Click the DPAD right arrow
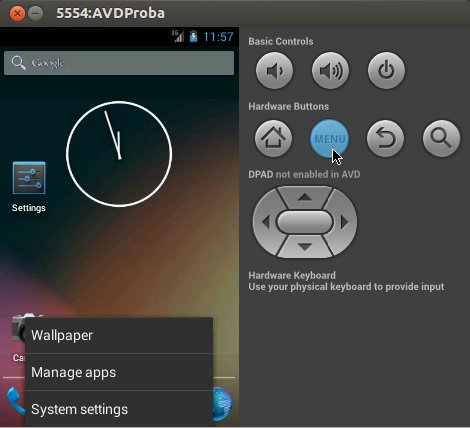Viewport: 470px width, 428px height. pos(344,222)
